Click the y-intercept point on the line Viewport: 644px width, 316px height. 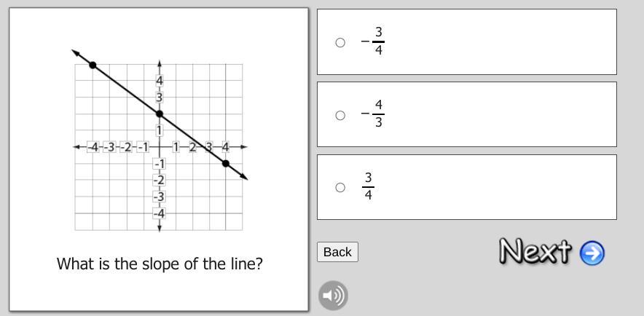160,114
